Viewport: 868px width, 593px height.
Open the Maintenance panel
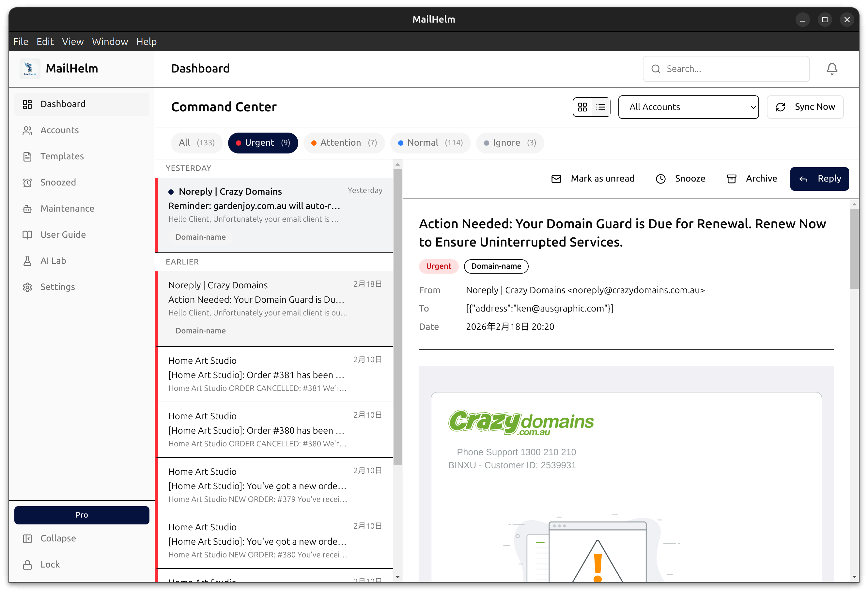click(x=67, y=209)
